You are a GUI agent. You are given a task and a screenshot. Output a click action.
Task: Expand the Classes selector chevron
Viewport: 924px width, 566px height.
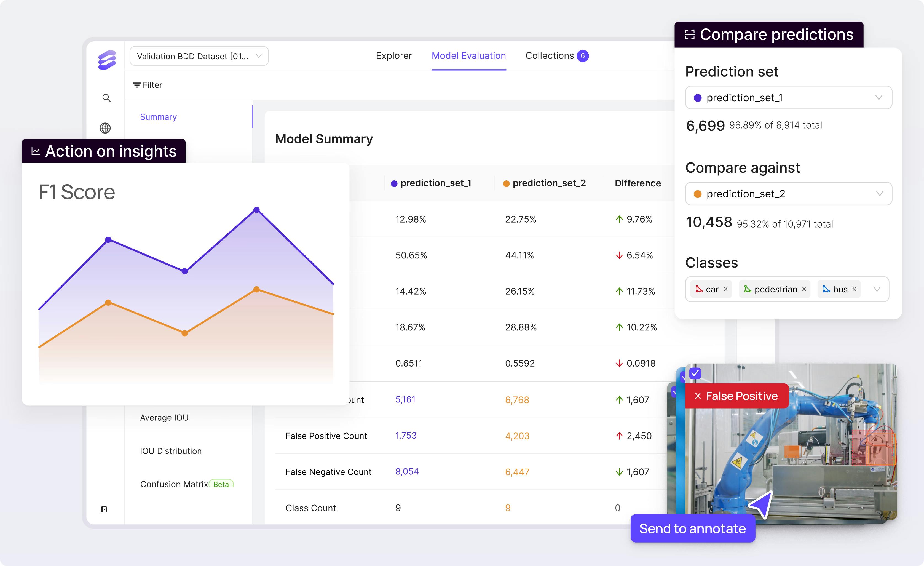tap(877, 289)
